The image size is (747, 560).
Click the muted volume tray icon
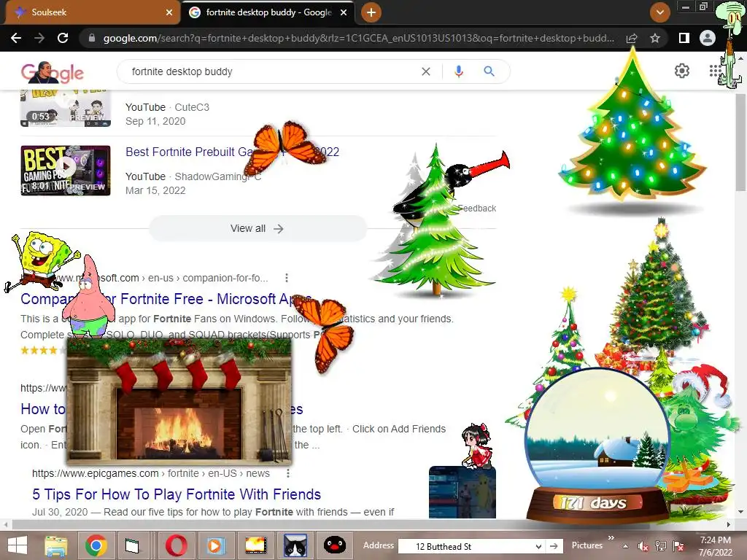pyautogui.click(x=643, y=547)
